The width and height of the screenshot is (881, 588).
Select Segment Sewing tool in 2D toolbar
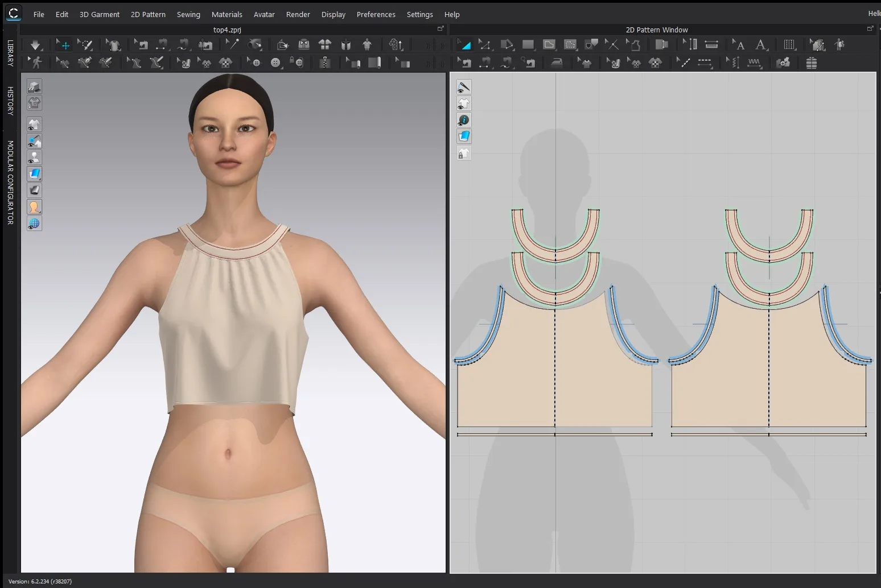[x=485, y=63]
